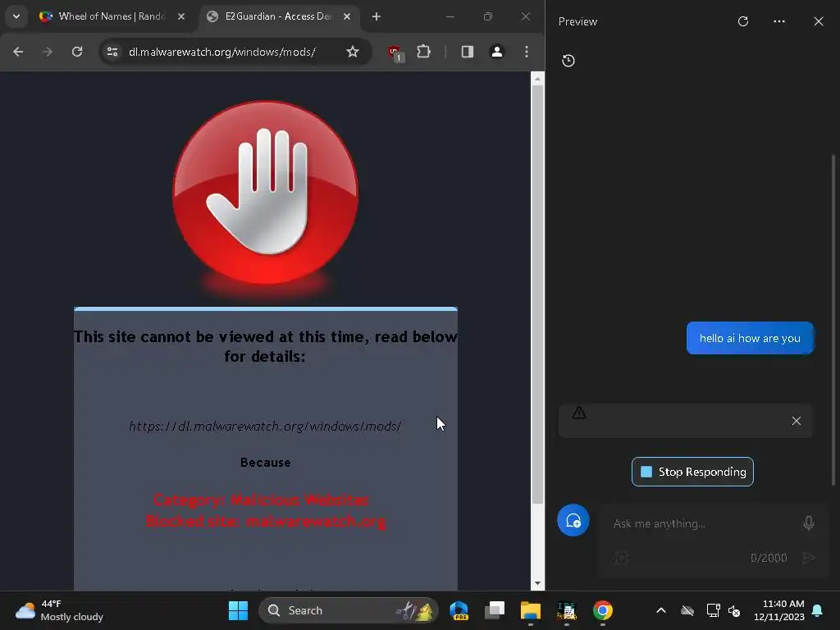The image size is (840, 630).
Task: Switch to Wheel of Names tab
Action: pyautogui.click(x=112, y=16)
